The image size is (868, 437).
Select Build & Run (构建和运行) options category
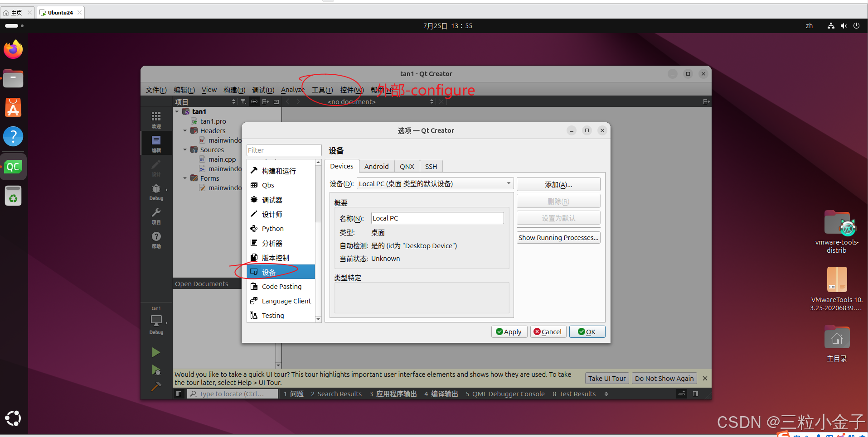pos(281,171)
